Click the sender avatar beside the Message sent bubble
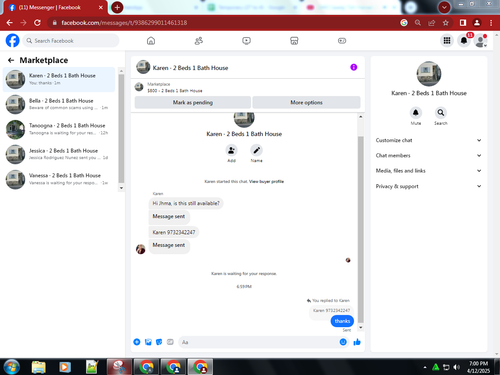500x375 pixels. (141, 249)
